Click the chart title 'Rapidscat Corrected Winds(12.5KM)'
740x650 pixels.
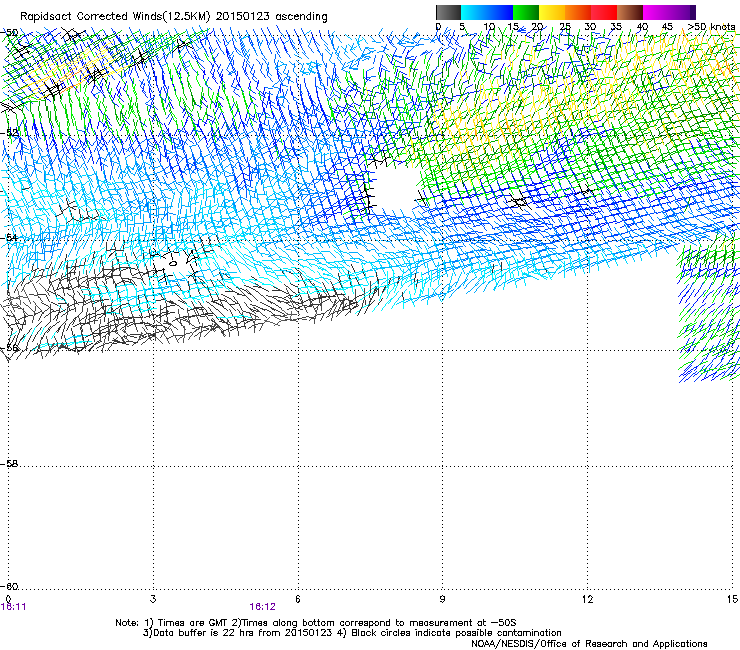(115, 17)
